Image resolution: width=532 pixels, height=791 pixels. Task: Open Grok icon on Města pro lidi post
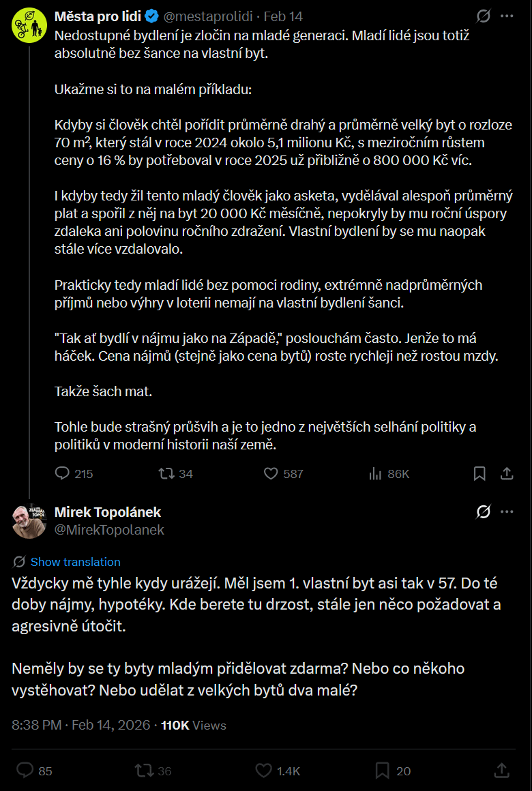[x=484, y=16]
